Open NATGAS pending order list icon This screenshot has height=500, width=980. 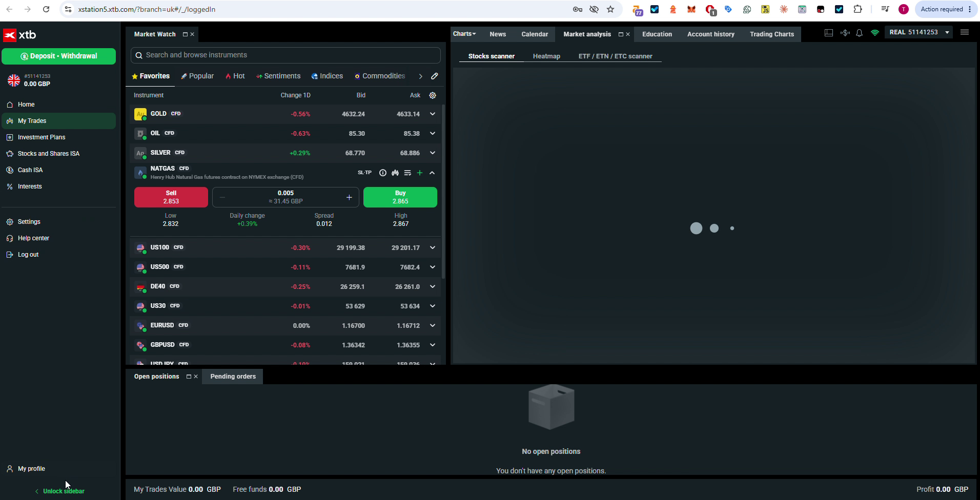point(407,173)
